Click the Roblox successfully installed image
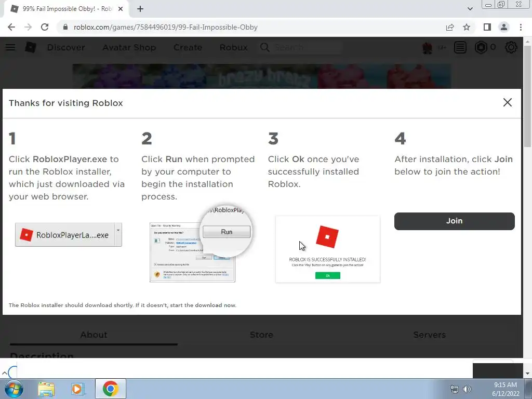Viewport: 532px width, 399px height. (x=328, y=249)
